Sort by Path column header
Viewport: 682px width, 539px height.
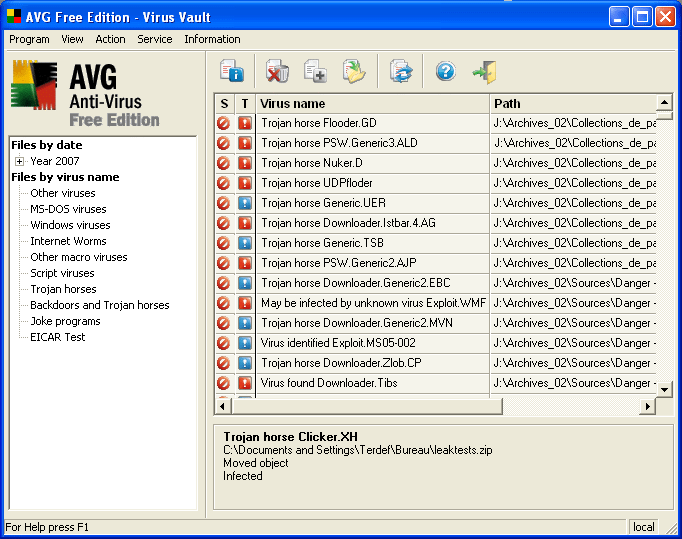573,104
